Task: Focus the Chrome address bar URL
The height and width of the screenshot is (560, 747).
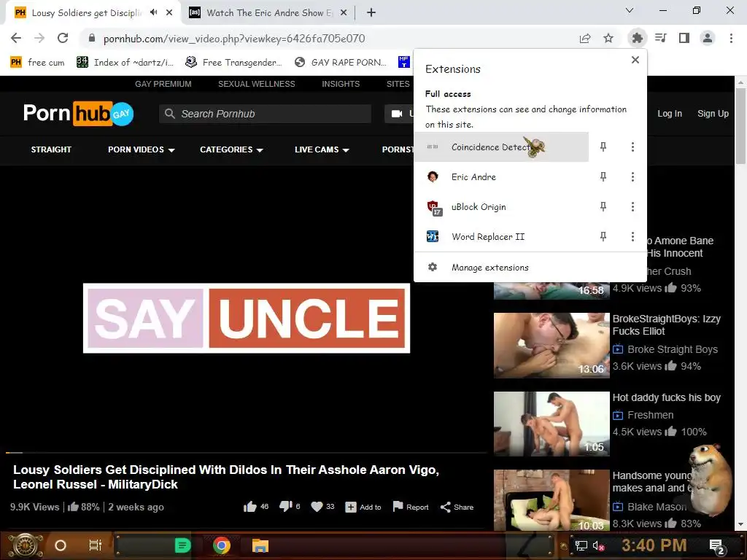Action: [x=234, y=39]
